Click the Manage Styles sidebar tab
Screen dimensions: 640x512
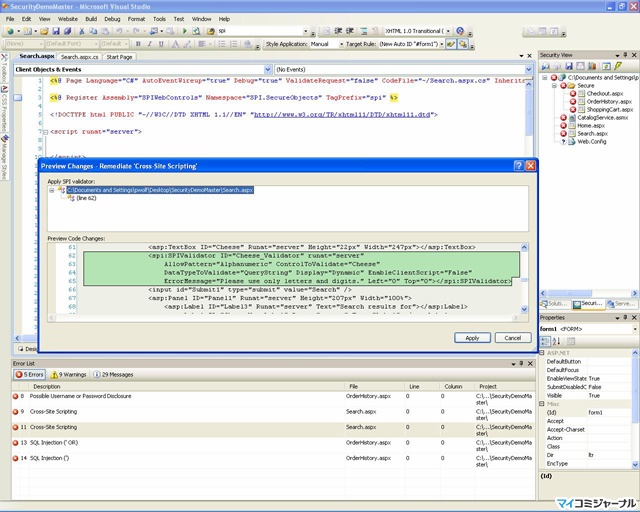coord(4,157)
